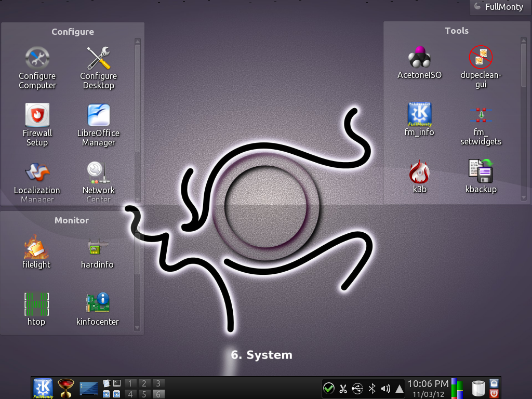Viewport: 532px width, 399px height.
Task: Switch to virtual desktop 1
Action: click(x=130, y=383)
